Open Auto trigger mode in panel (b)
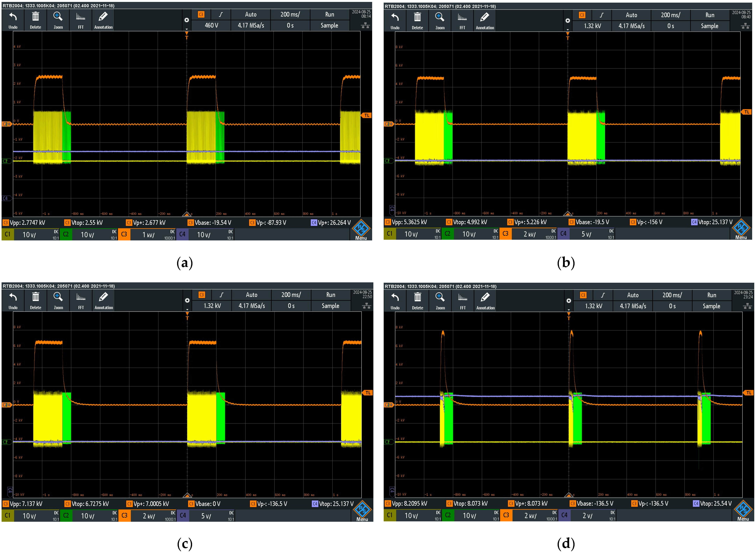This screenshot has width=756, height=553. pos(631,15)
